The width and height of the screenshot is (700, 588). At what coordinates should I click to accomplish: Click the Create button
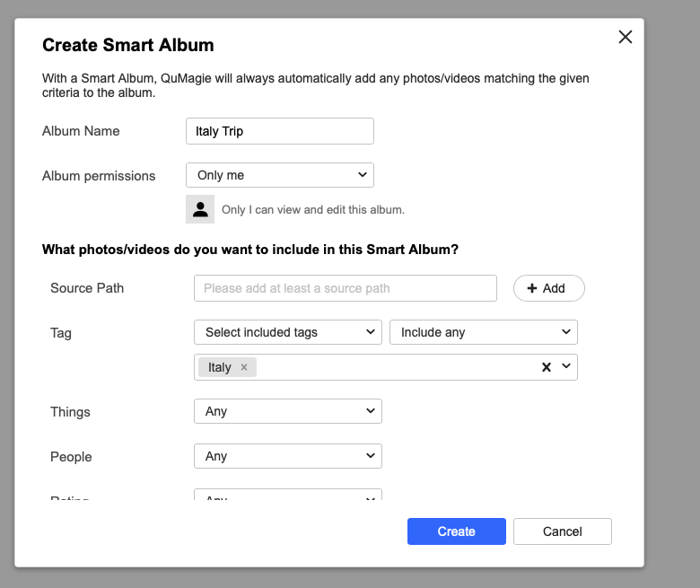[x=456, y=531]
